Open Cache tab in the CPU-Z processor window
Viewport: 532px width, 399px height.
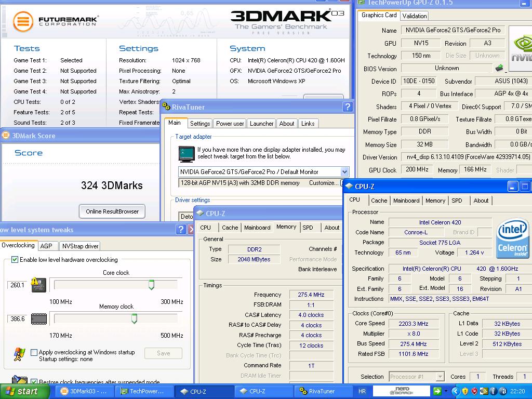click(x=379, y=201)
